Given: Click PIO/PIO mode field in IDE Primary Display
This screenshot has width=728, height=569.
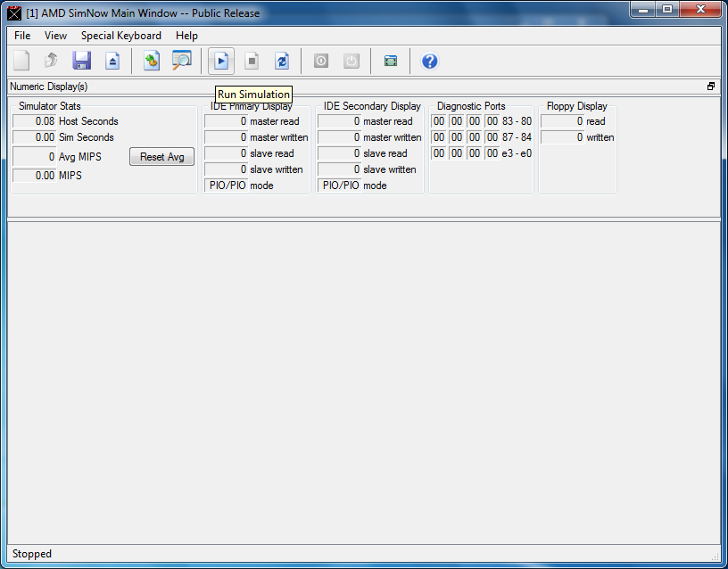Looking at the screenshot, I should (227, 186).
